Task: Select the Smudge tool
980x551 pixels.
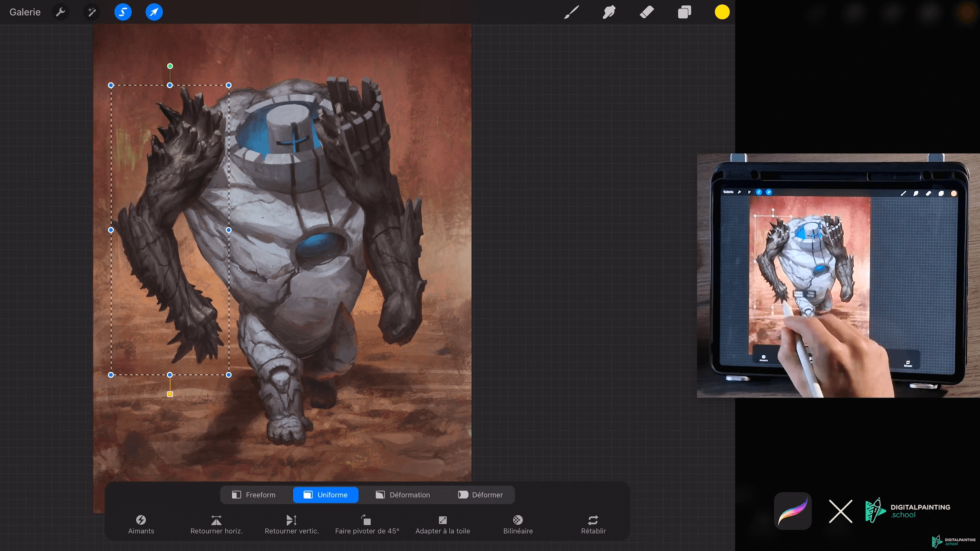Action: (x=609, y=12)
